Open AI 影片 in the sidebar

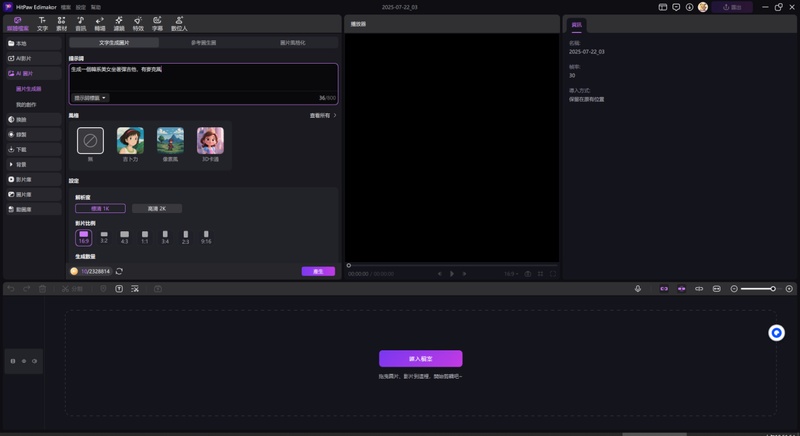(33, 59)
